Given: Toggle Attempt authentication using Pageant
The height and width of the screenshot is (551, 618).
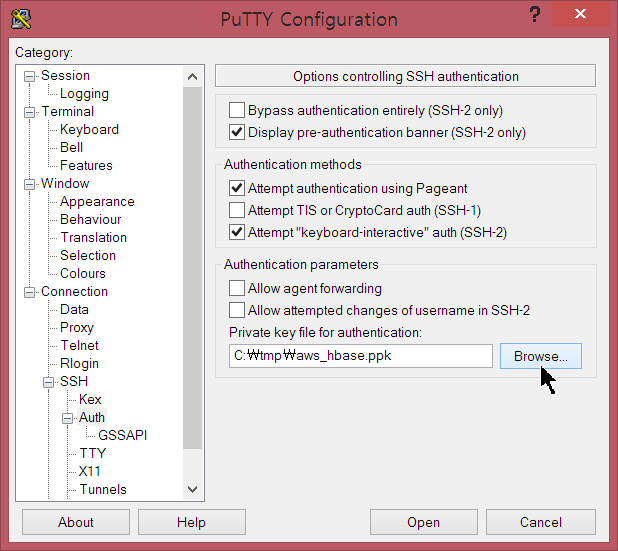Looking at the screenshot, I should pos(236,188).
